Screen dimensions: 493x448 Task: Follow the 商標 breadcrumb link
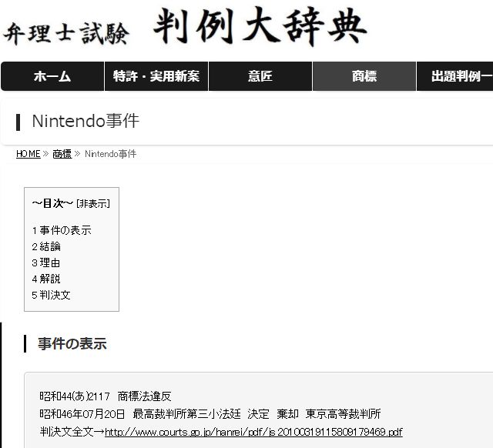62,154
